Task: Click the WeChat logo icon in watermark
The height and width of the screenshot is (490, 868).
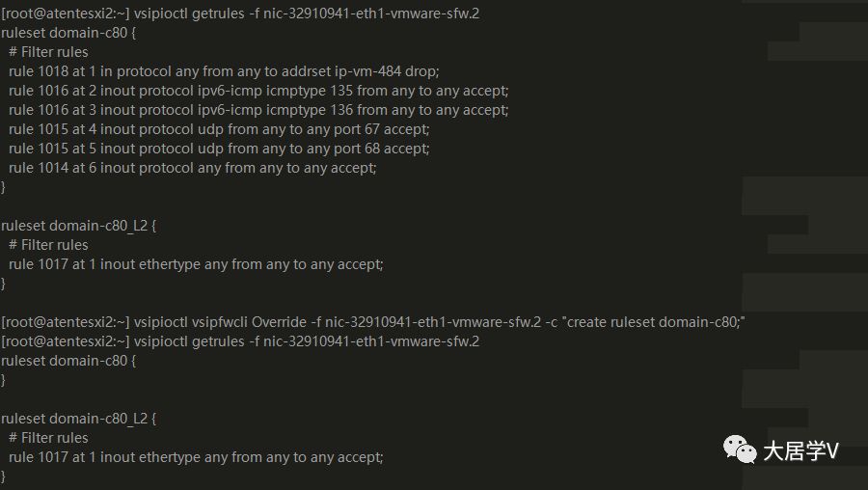Action: click(x=740, y=449)
